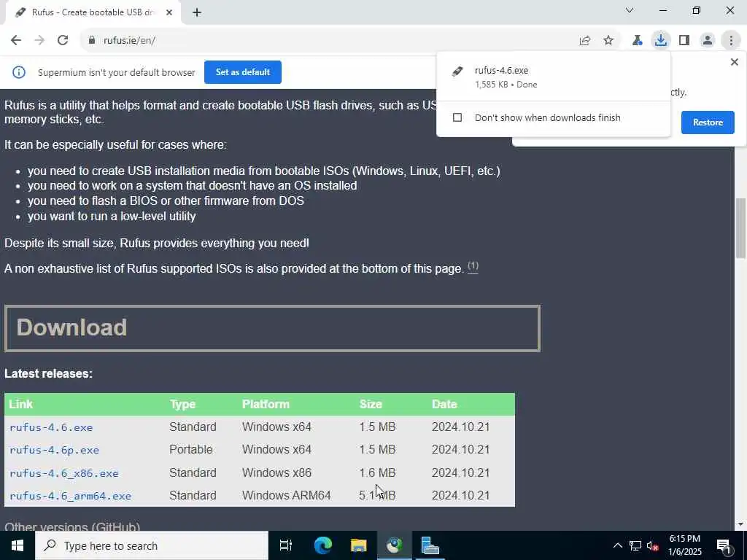Check Don't show when downloads finish
Viewport: 747px width, 560px height.
[x=457, y=117]
